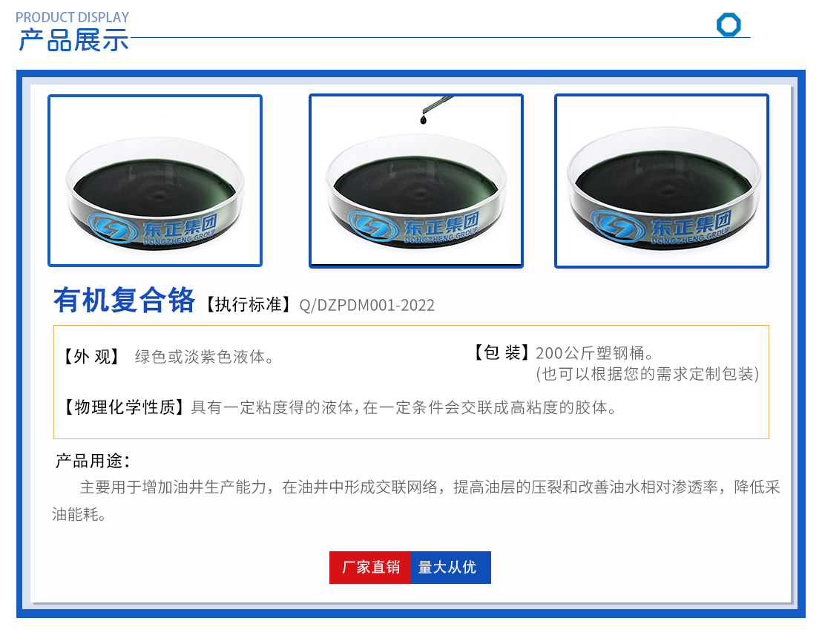Click the PRODUCT DISPLAY header text
Viewport: 822px width, 644px height.
tap(73, 17)
